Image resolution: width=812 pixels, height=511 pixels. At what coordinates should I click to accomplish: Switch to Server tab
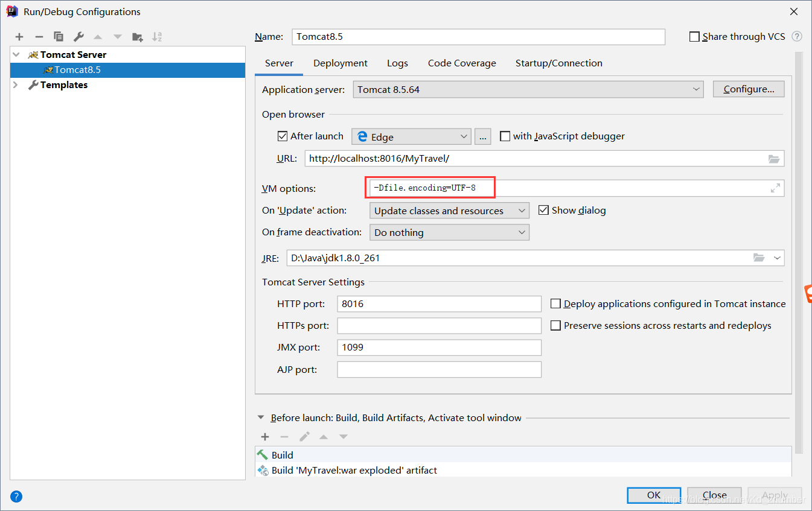[x=279, y=63]
